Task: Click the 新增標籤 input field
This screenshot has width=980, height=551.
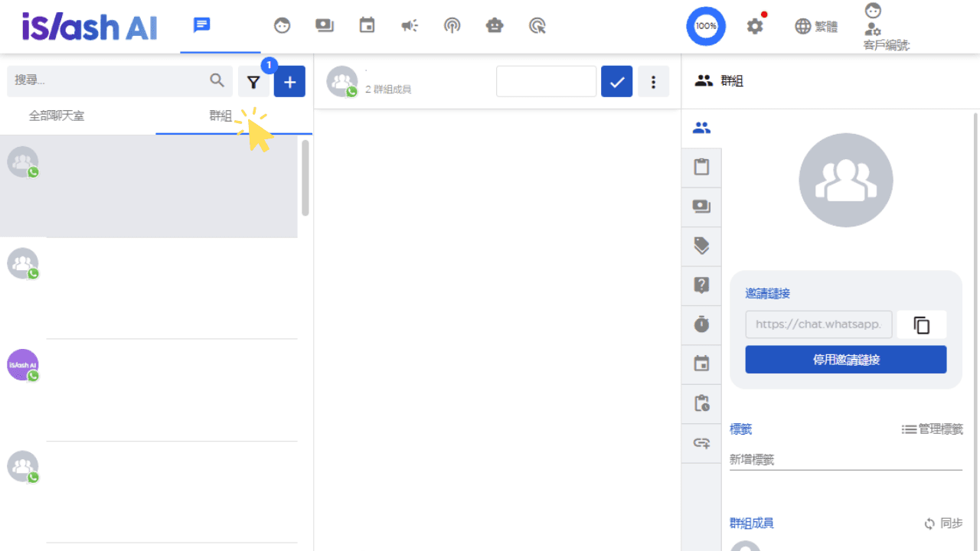Action: [846, 459]
